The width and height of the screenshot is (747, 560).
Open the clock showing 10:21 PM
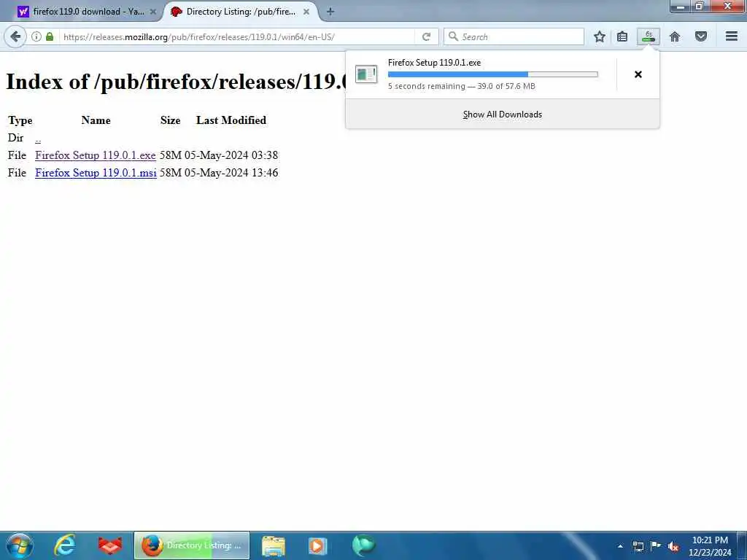pos(710,546)
